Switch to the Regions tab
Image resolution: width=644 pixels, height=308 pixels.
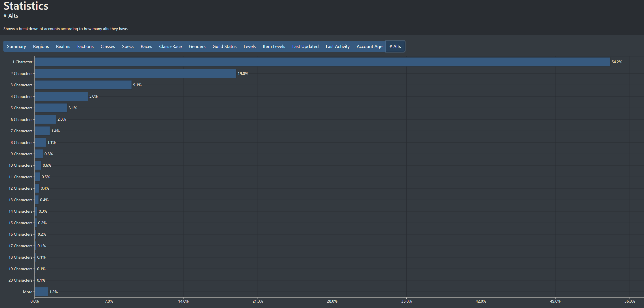point(41,47)
